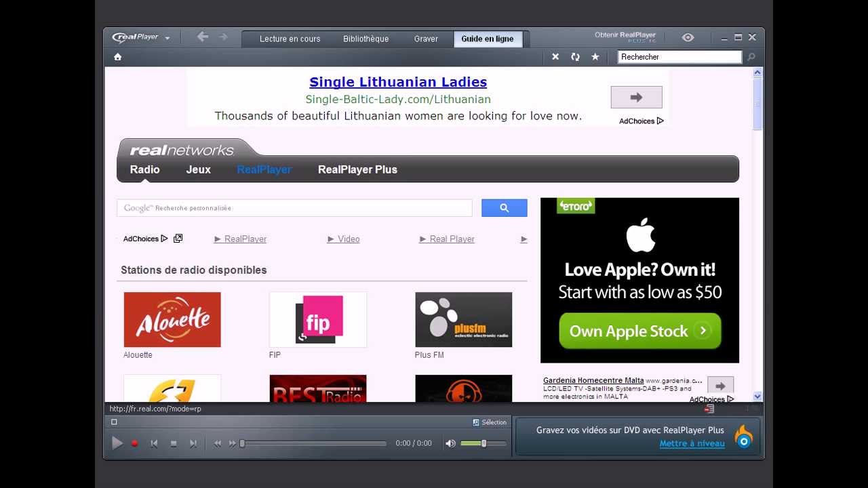Open Single Lithuanian Ladies ad link
Image resolution: width=868 pixels, height=488 pixels.
pos(398,82)
